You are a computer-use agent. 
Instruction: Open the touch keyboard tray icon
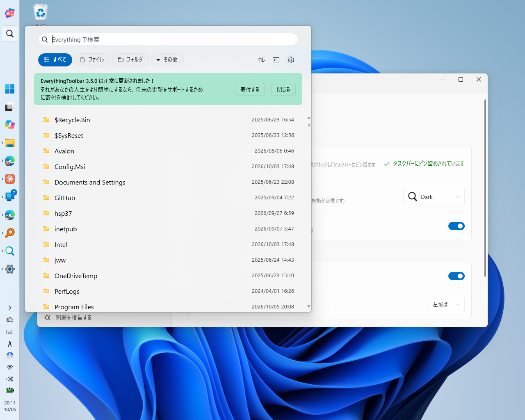point(10,332)
